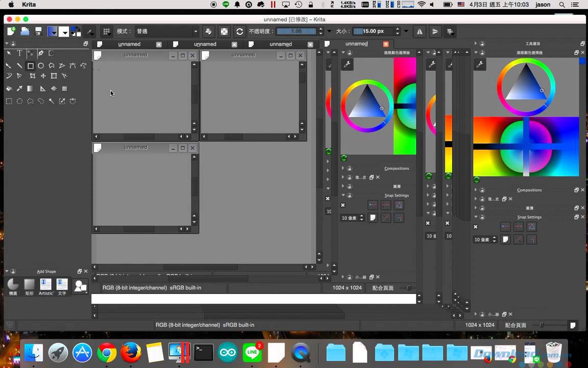588x368 pixels.
Task: Open the Fill gradients dropdown in toolbar
Action: tap(52, 31)
